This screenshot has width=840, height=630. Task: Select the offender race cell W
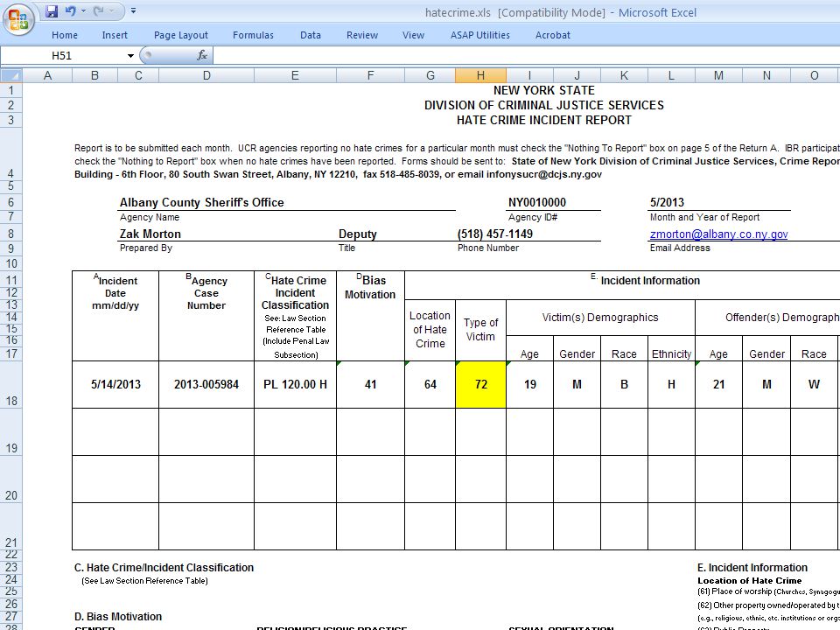coord(814,385)
